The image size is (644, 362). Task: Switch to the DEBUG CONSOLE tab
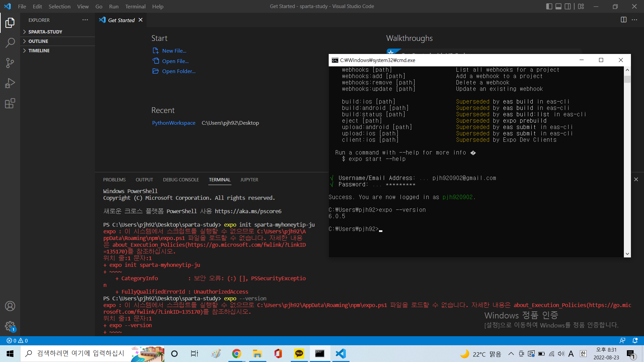tap(181, 180)
